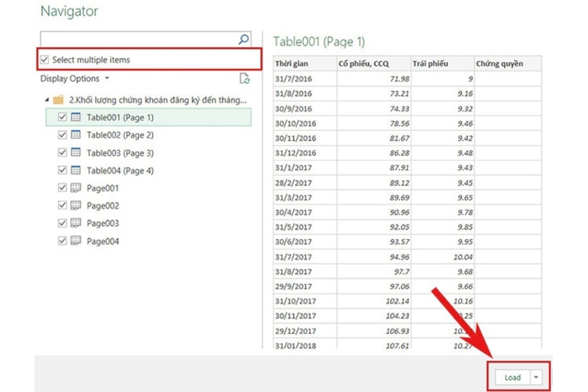588x392 pixels.
Task: Click the cell with value 102.14
Action: (x=374, y=301)
